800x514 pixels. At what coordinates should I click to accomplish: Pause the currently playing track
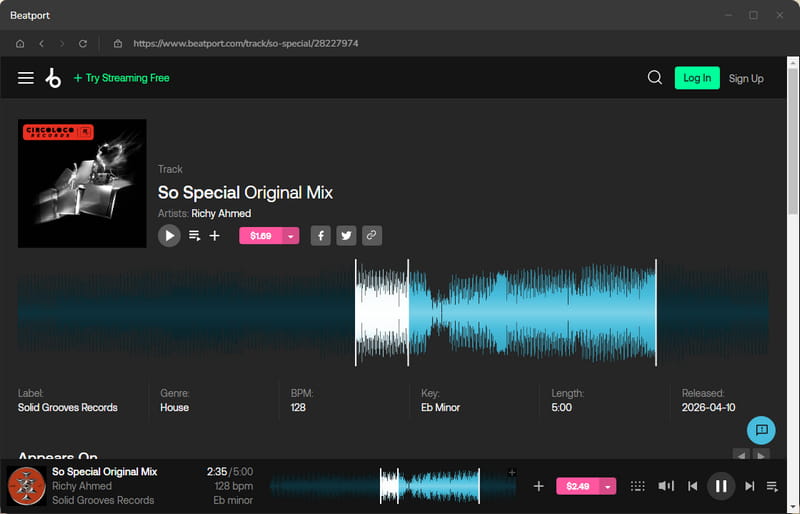tap(721, 486)
